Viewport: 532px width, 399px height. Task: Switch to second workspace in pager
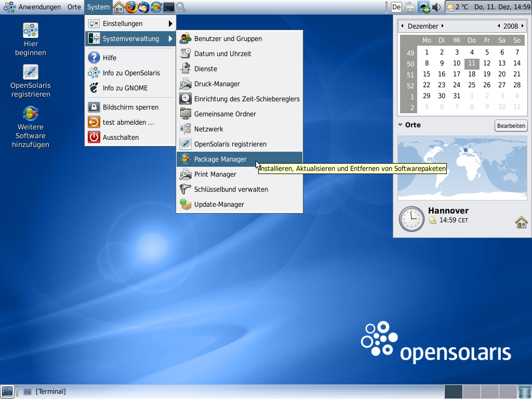471,392
